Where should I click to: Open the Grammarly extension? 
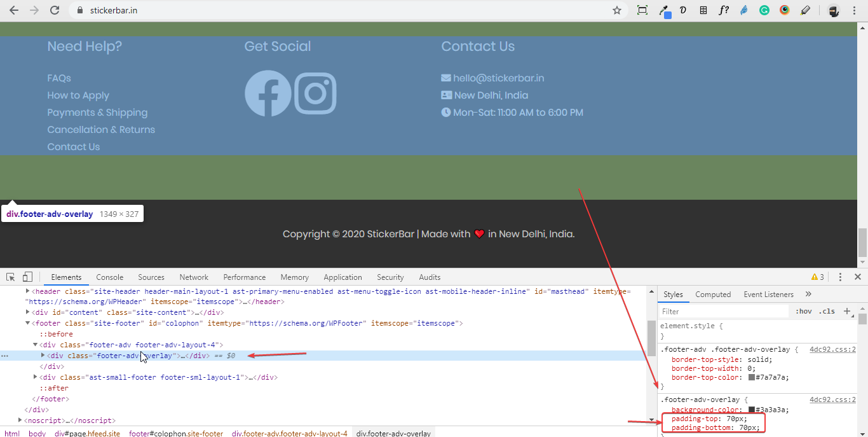[764, 10]
